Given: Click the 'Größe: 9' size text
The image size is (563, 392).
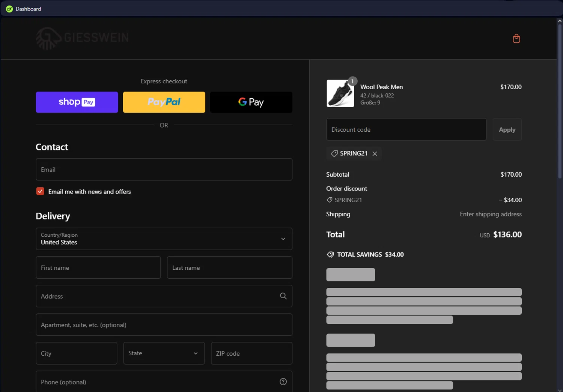Looking at the screenshot, I should [370, 102].
